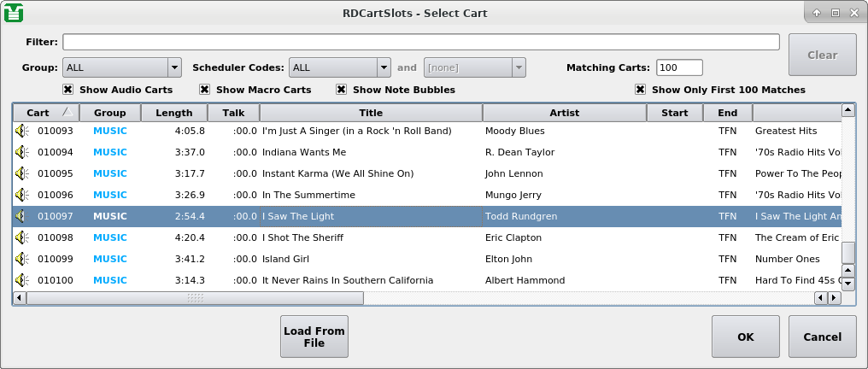Toggle the Show Audio Carts checkbox

(67, 90)
